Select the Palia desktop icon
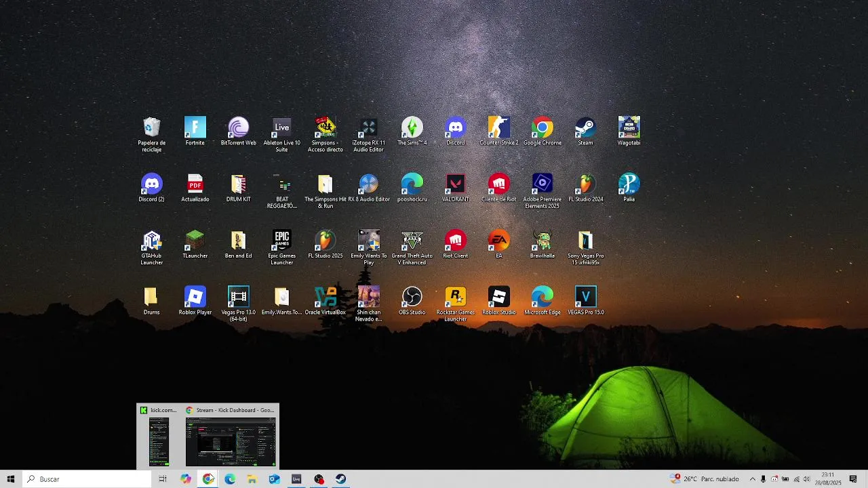868x488 pixels. click(629, 188)
